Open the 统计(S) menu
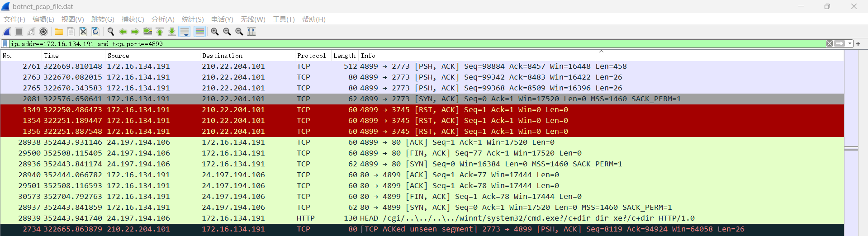 [x=193, y=19]
